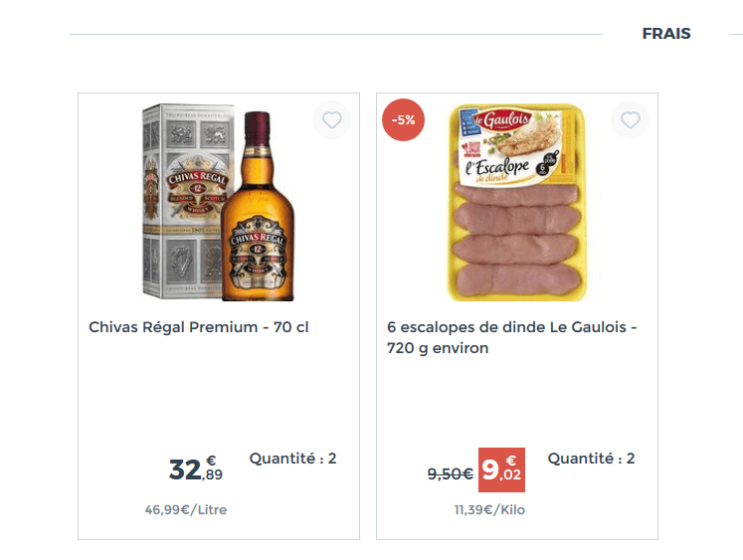Click the 11,39€/Kilo unit price
This screenshot has width=743, height=560.
(x=489, y=510)
